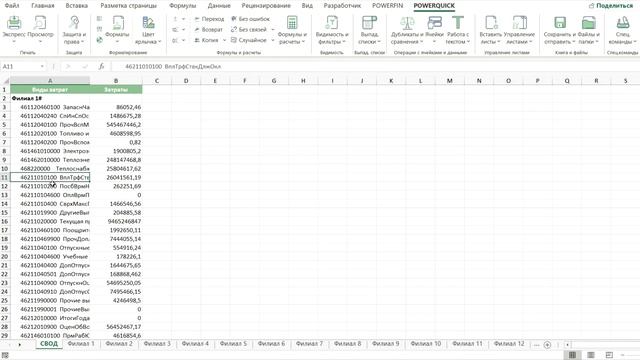
Task: Open the Файл menu
Action: coord(12,6)
